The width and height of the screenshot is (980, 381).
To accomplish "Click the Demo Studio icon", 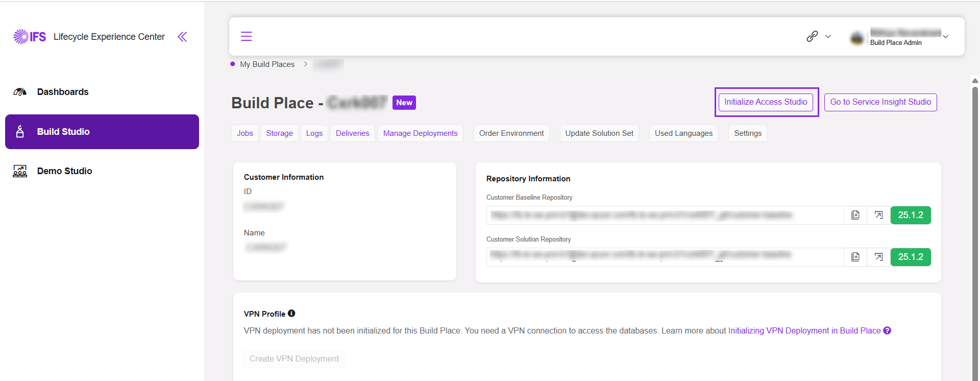I will pyautogui.click(x=20, y=171).
